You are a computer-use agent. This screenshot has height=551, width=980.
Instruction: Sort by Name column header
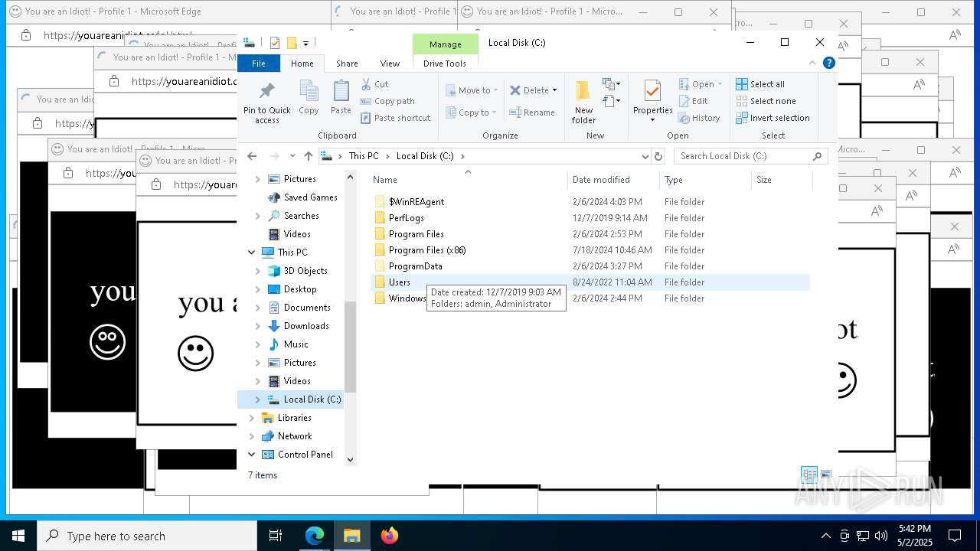(469, 180)
